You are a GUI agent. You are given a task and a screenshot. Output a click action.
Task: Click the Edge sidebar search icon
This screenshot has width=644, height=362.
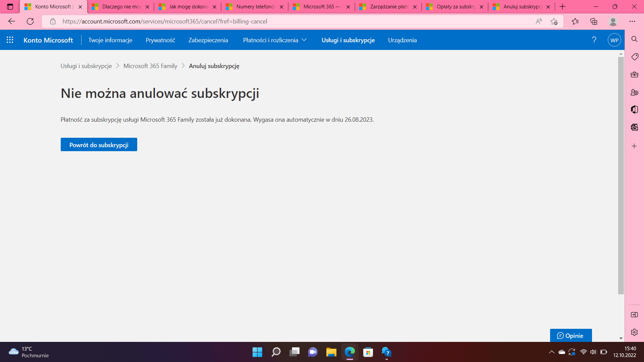pos(634,39)
